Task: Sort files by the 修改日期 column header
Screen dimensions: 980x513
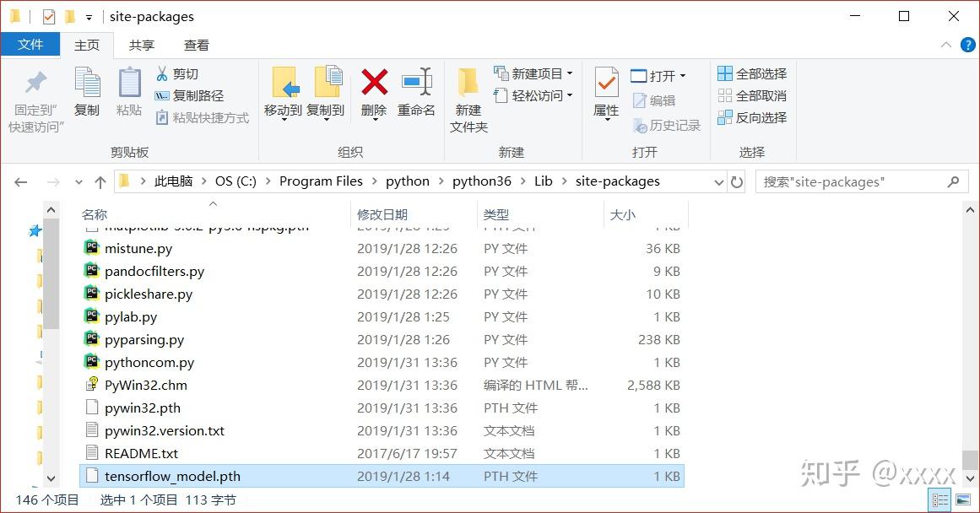Action: click(383, 214)
